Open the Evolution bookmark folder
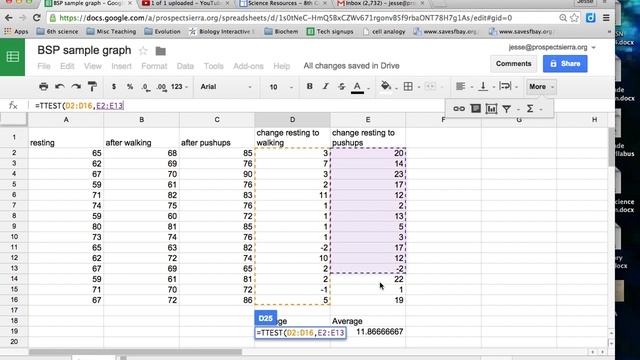The width and height of the screenshot is (640, 360). [162, 31]
